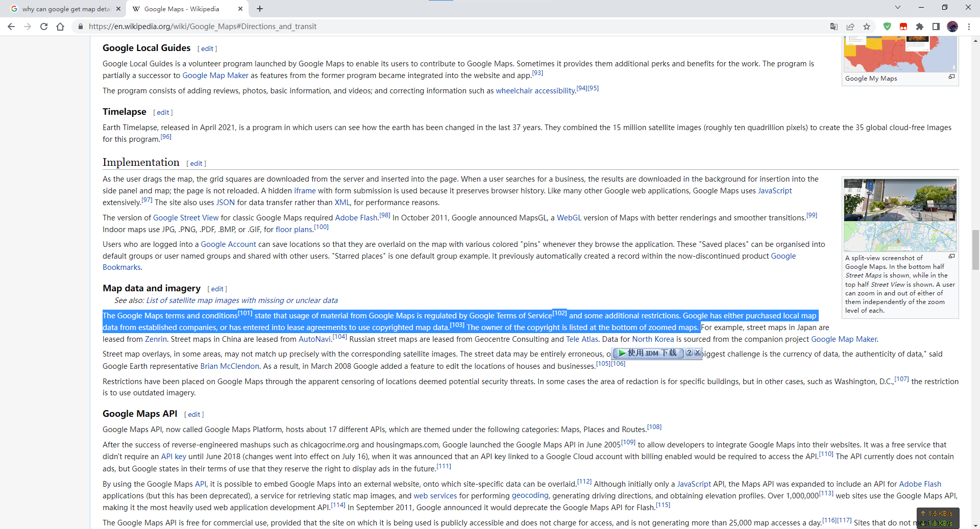The image size is (980, 529).
Task: Go back to the previous page
Action: 11,27
